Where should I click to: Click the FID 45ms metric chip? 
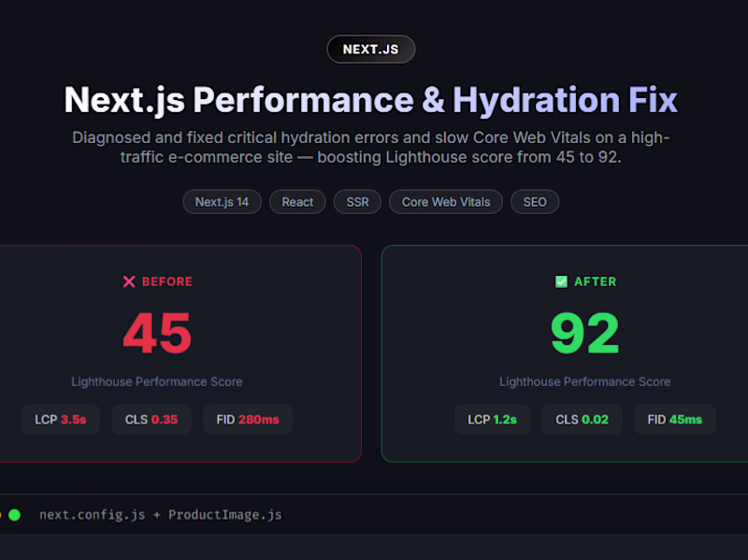674,419
